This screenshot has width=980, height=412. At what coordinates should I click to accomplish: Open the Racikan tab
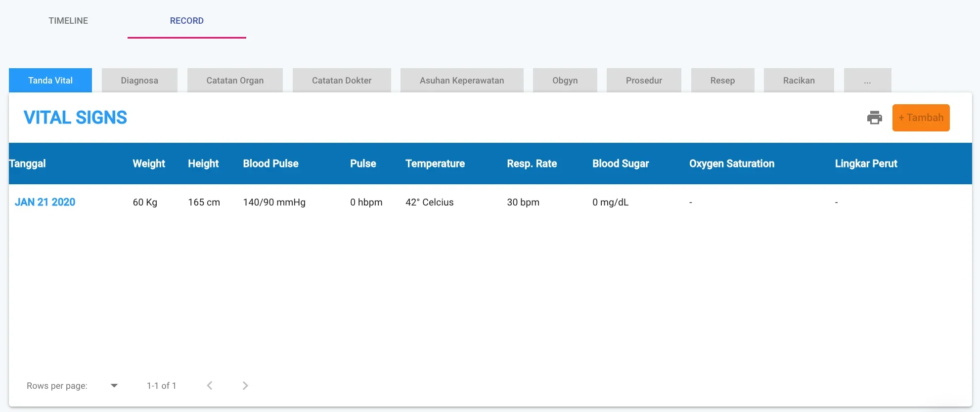point(799,80)
